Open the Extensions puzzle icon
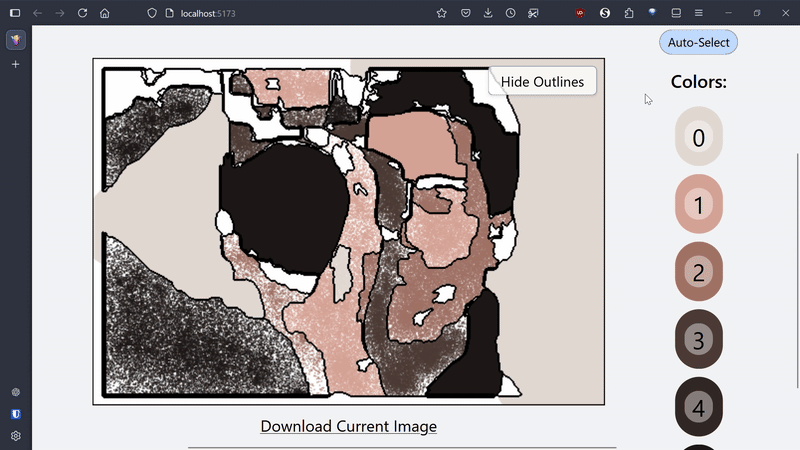800x450 pixels. [629, 13]
